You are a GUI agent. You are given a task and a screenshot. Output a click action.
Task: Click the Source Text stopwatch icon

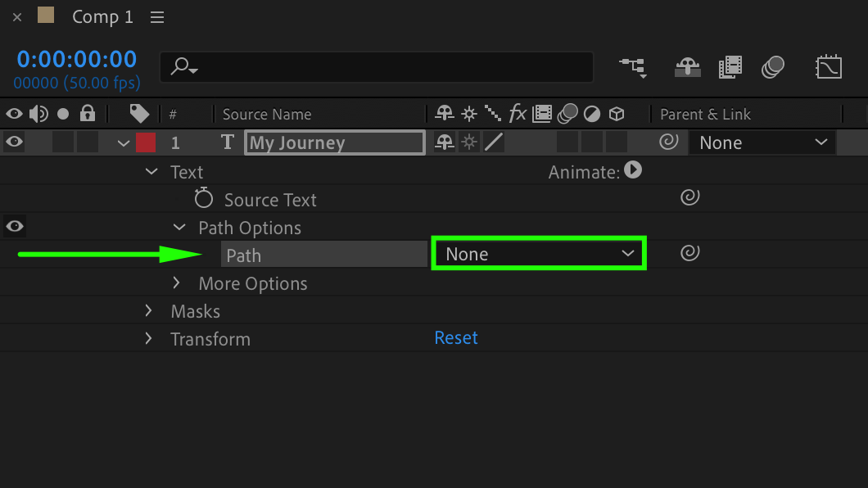[204, 199]
